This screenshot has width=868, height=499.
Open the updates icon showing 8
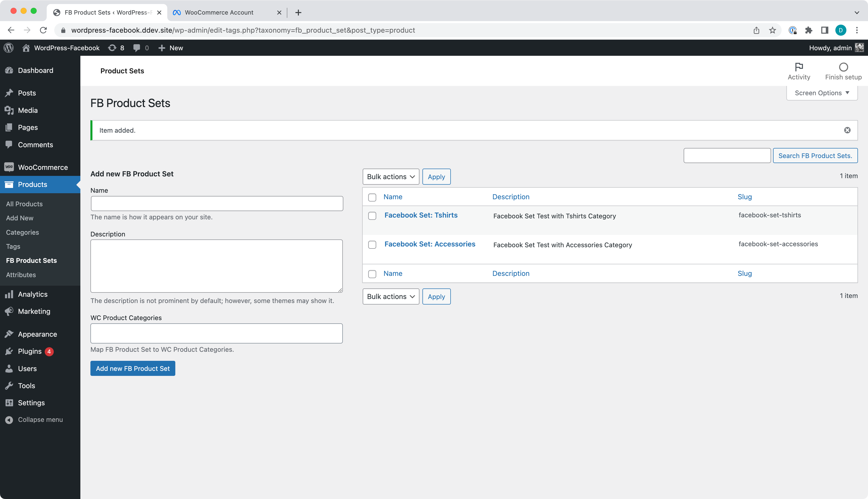pos(112,48)
